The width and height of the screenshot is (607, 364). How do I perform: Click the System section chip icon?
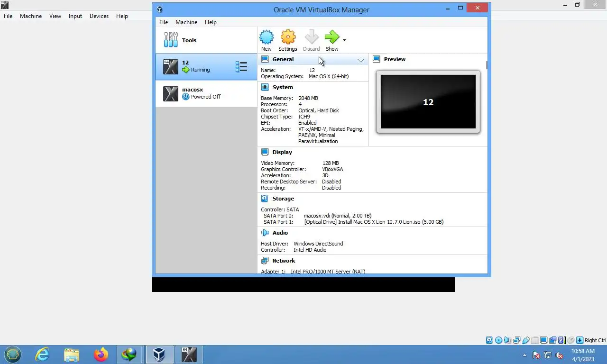coord(265,87)
